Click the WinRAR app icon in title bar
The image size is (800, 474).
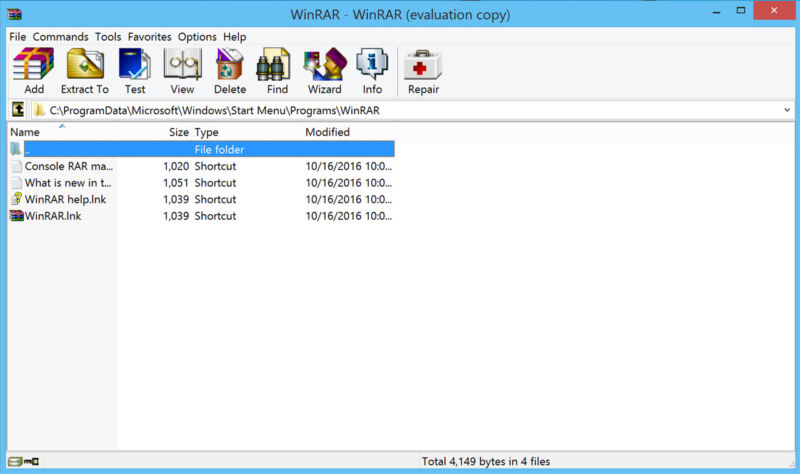point(15,14)
